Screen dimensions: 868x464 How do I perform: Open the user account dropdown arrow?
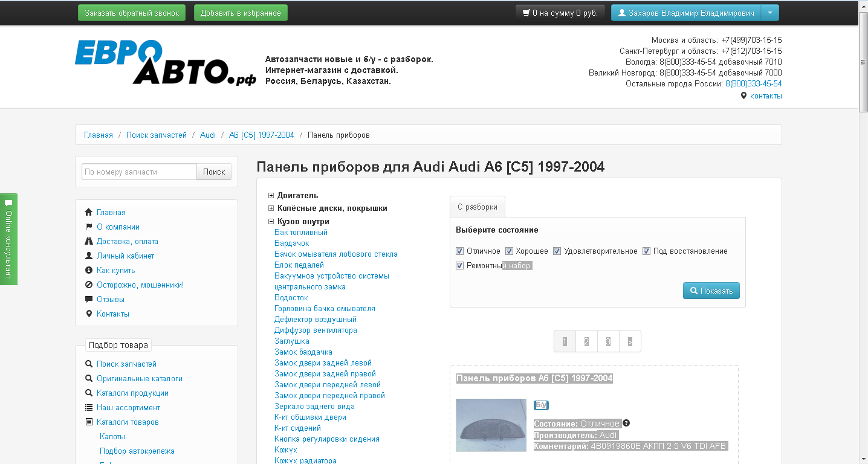[770, 13]
